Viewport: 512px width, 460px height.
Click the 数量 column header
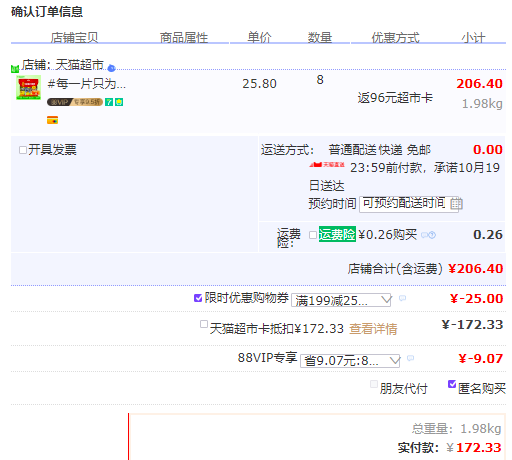coord(320,37)
